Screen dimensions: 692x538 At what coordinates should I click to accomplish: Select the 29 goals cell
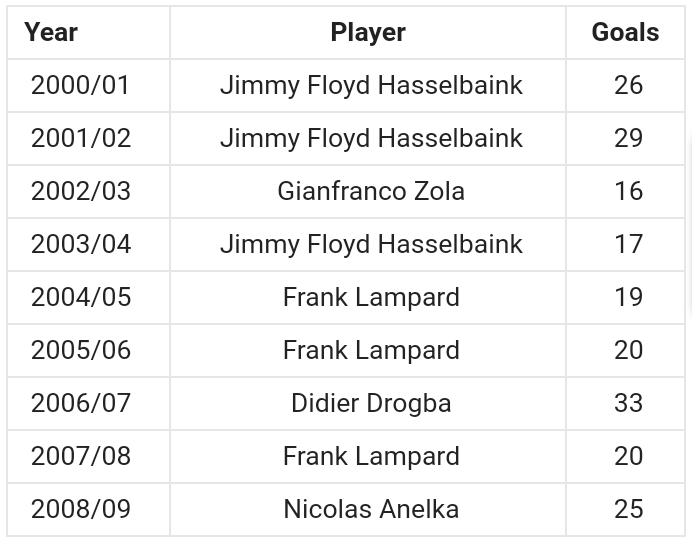click(628, 138)
